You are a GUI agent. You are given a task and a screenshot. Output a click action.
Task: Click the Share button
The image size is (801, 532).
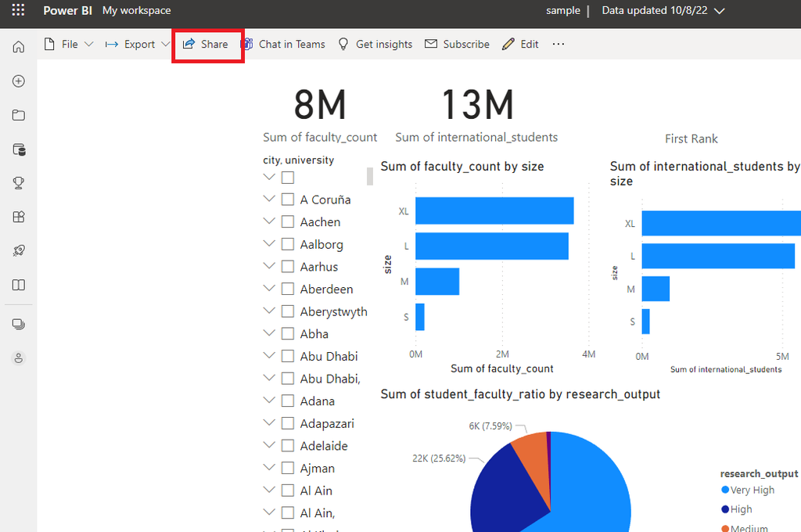coord(207,45)
